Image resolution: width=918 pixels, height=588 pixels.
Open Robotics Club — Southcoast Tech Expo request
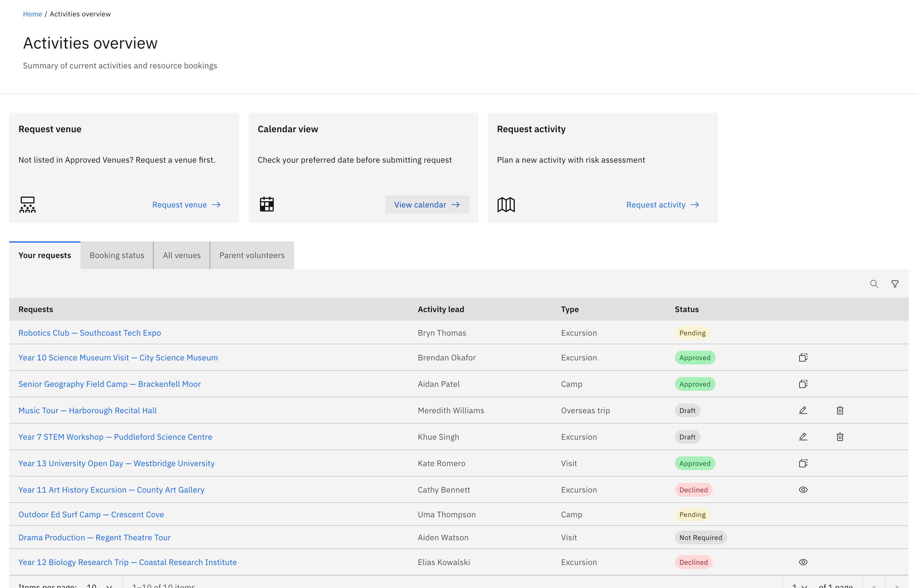90,333
